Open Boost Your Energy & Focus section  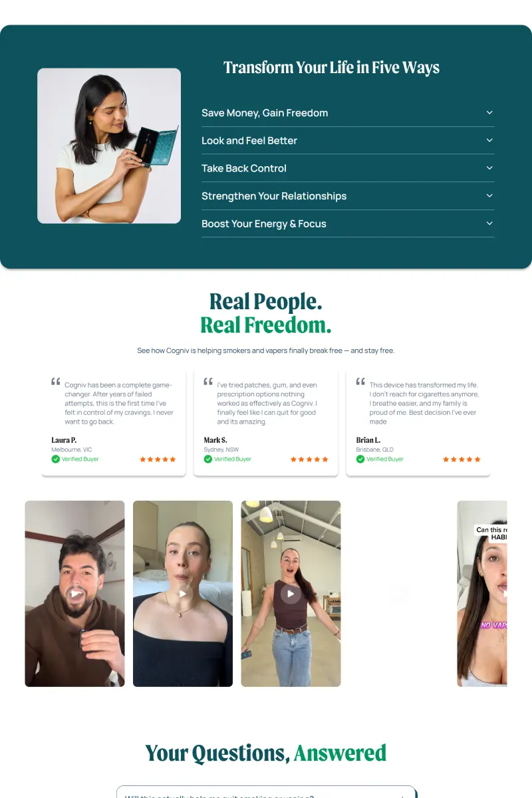coord(348,223)
